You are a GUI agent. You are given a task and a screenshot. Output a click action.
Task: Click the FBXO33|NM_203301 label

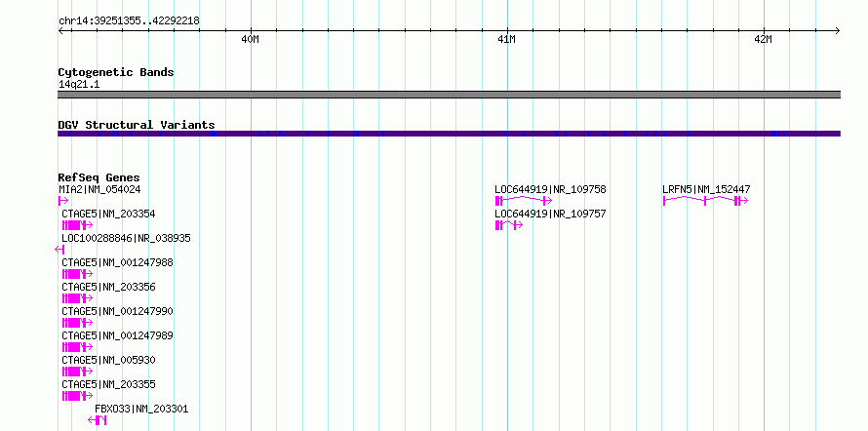point(141,409)
